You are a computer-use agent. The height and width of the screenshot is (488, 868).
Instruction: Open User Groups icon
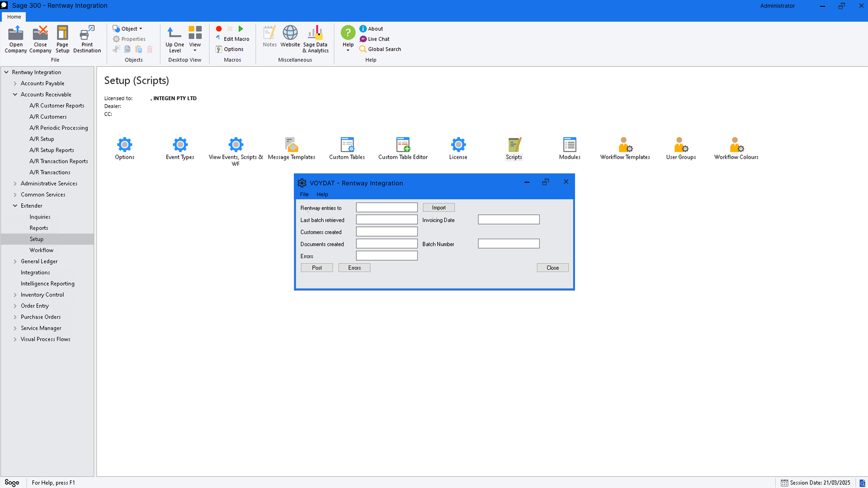pos(681,145)
